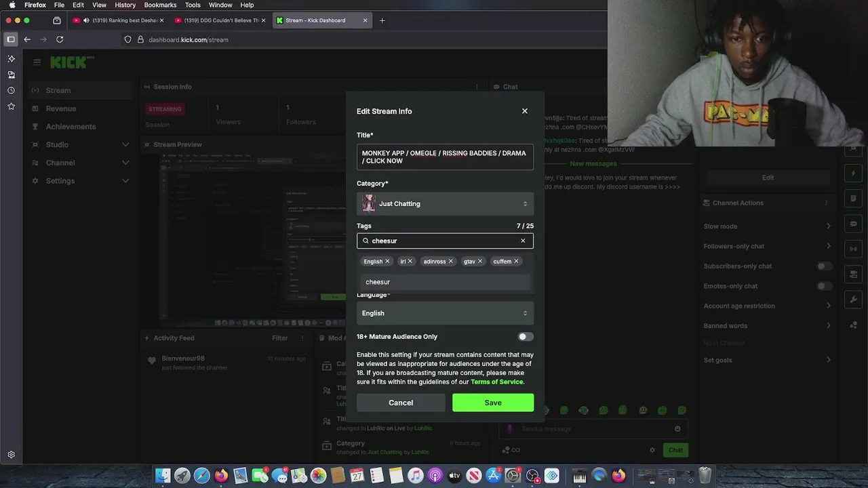Open Stream in Kick sidebar
Viewport: 868px width, 488px height.
(80, 90)
